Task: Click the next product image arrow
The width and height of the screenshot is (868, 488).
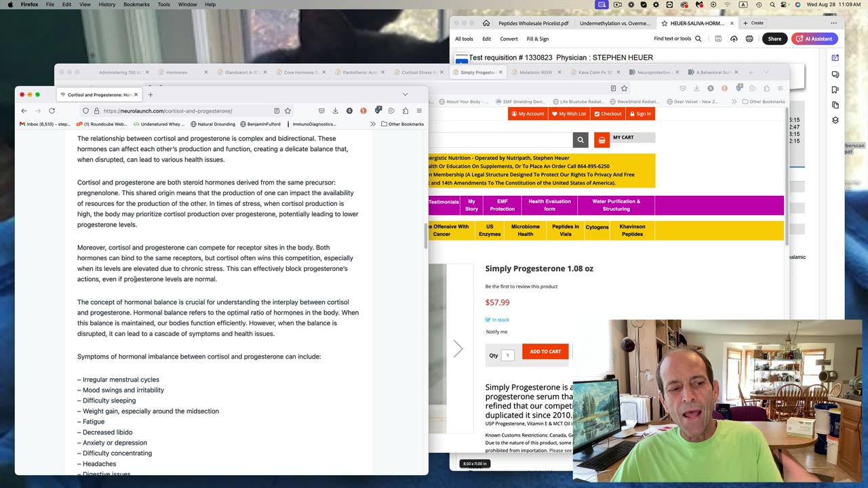Action: pyautogui.click(x=458, y=349)
